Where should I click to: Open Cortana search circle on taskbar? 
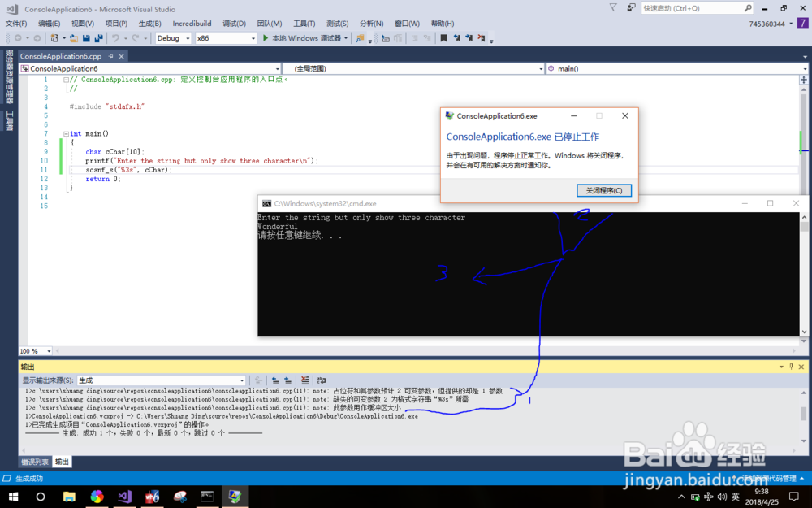tap(41, 497)
